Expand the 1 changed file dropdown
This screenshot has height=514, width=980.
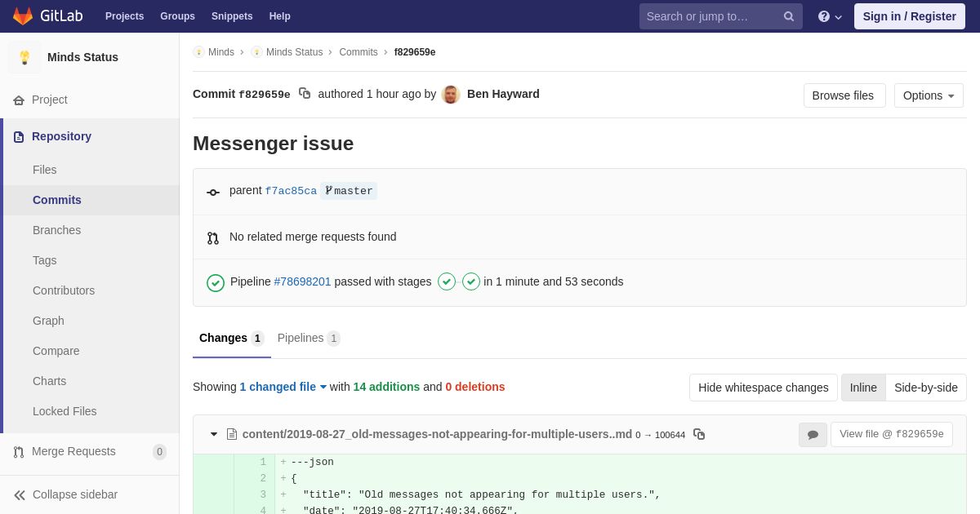[x=283, y=387]
